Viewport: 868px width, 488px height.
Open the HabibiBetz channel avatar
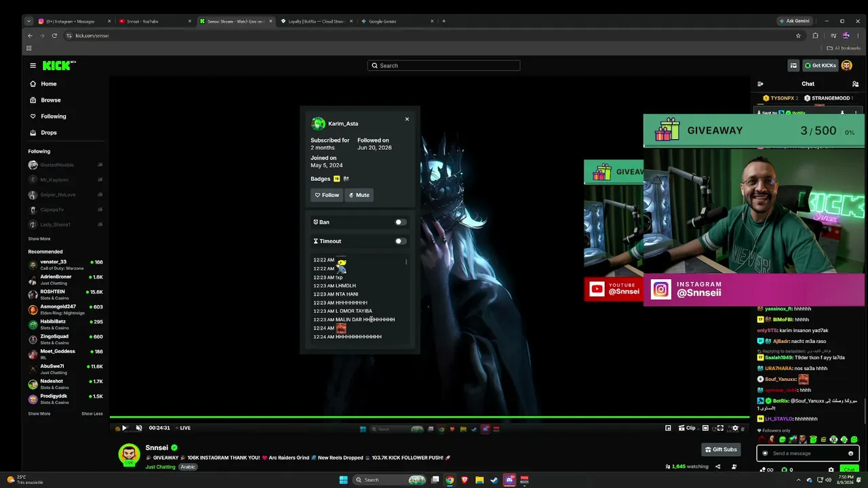coord(33,324)
